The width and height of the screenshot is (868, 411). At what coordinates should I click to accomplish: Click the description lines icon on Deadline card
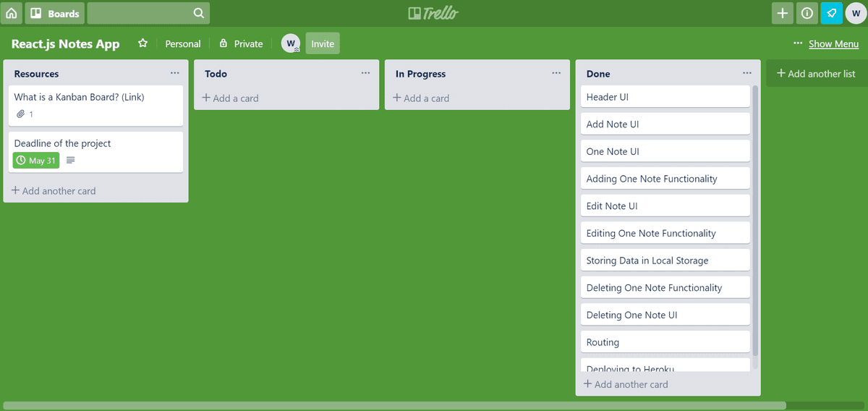coord(71,161)
